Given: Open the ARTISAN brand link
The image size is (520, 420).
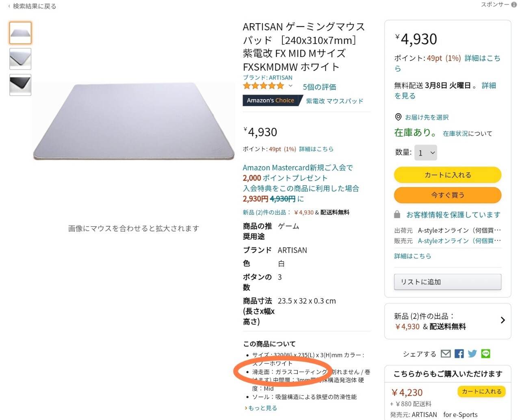Looking at the screenshot, I should (268, 78).
